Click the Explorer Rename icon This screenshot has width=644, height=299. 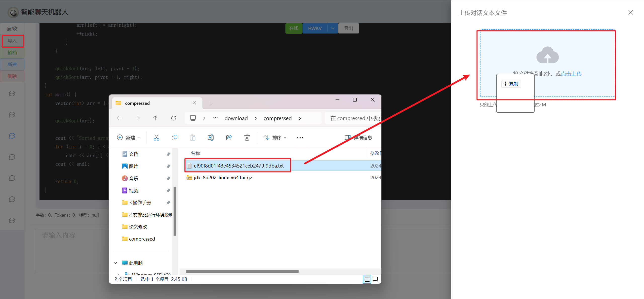(x=211, y=138)
